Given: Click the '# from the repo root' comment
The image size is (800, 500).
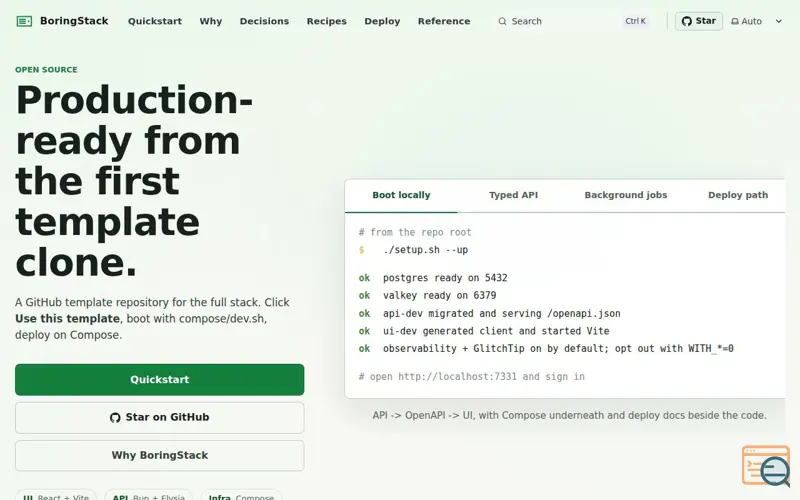Looking at the screenshot, I should (415, 233).
